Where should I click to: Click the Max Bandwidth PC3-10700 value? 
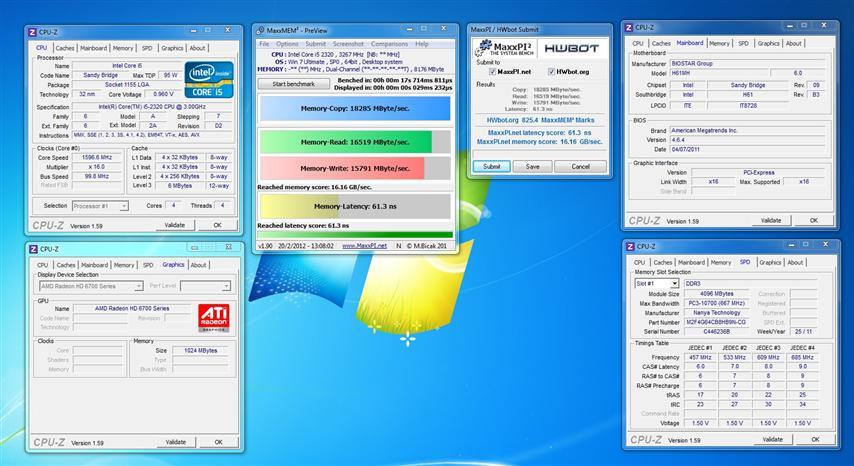tap(717, 303)
